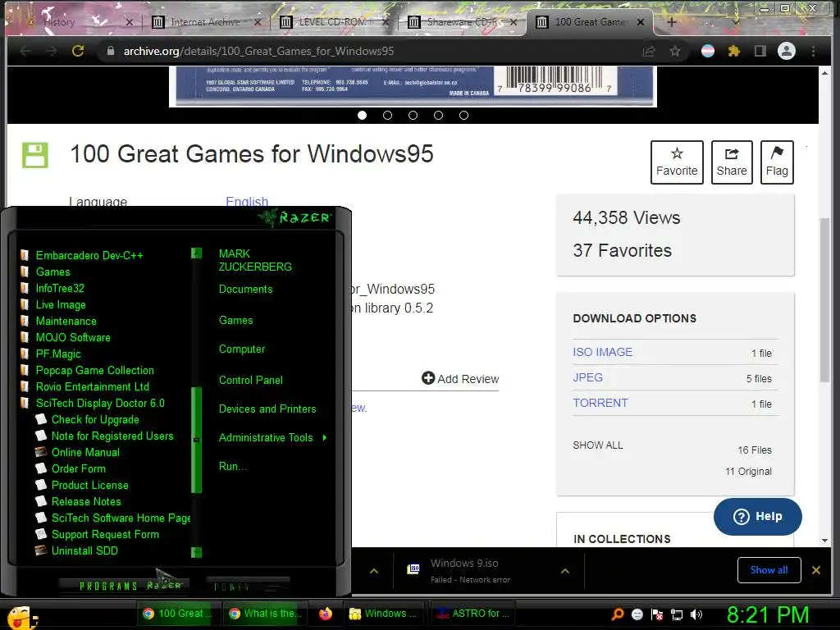The height and width of the screenshot is (630, 840).
Task: Click SHOW ALL download files
Action: pyautogui.click(x=598, y=445)
